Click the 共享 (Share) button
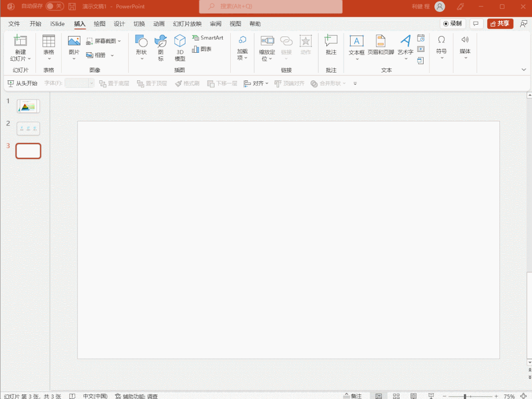Screen dimensions: 532x399 [x=500, y=24]
